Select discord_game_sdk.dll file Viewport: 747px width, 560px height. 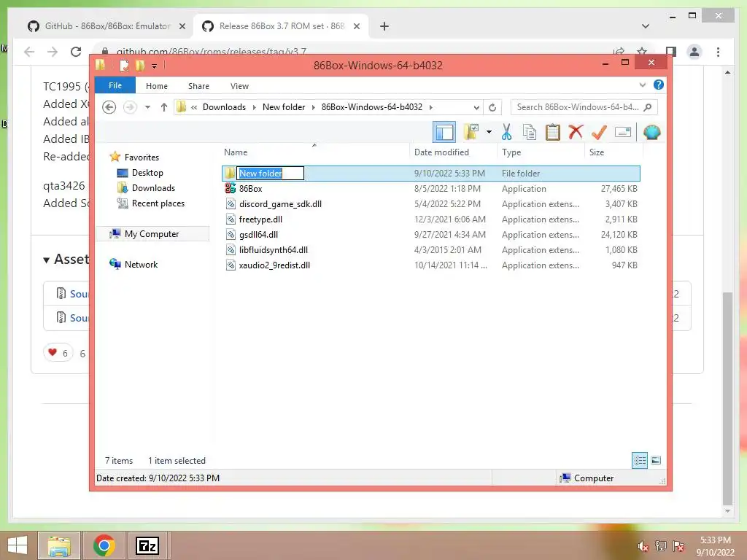tap(280, 204)
